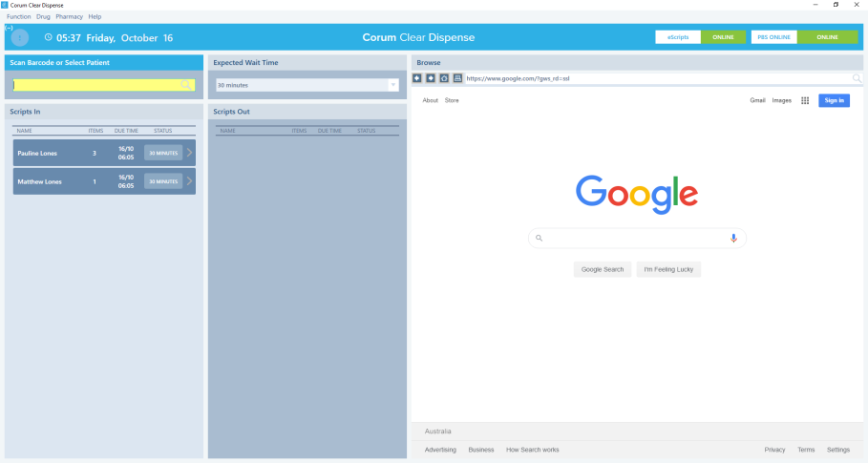This screenshot has width=868, height=463.
Task: Expand Pauline Lones script row chevron
Action: click(x=189, y=153)
